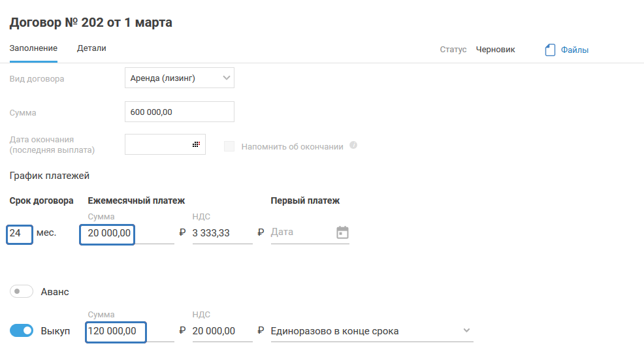Focus the Сумма field with 600 000,00
The width and height of the screenshot is (644, 350).
click(x=179, y=112)
